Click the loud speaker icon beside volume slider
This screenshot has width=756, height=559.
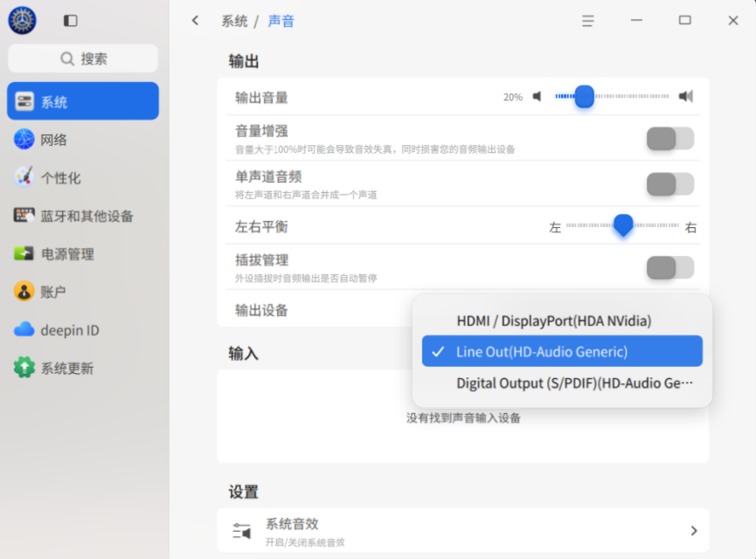(x=685, y=96)
